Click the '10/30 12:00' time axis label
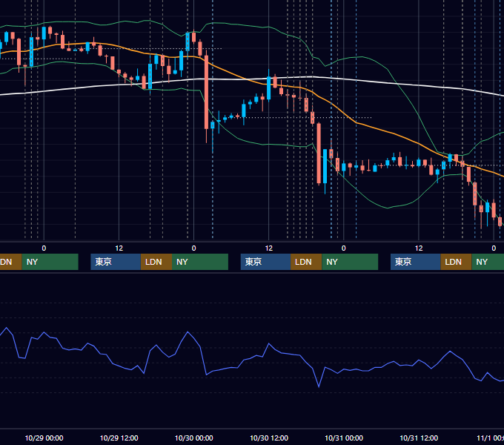This screenshot has height=445, width=504. click(269, 438)
